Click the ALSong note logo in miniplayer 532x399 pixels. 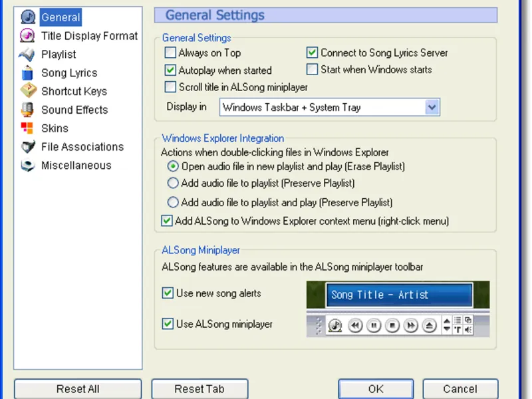(x=335, y=326)
